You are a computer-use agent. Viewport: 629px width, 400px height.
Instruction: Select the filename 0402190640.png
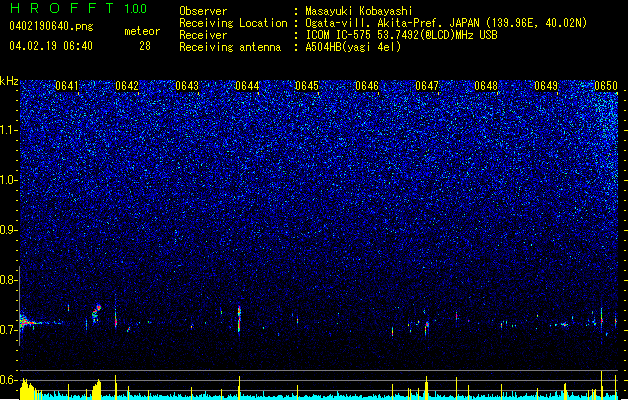pyautogui.click(x=51, y=26)
